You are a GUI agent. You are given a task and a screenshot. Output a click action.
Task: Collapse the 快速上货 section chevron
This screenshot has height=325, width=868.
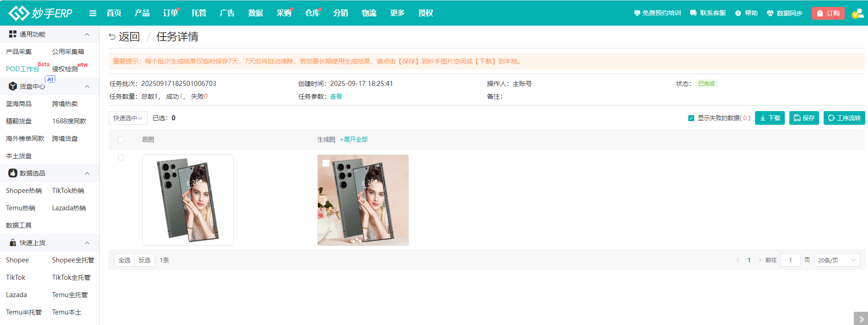point(87,243)
